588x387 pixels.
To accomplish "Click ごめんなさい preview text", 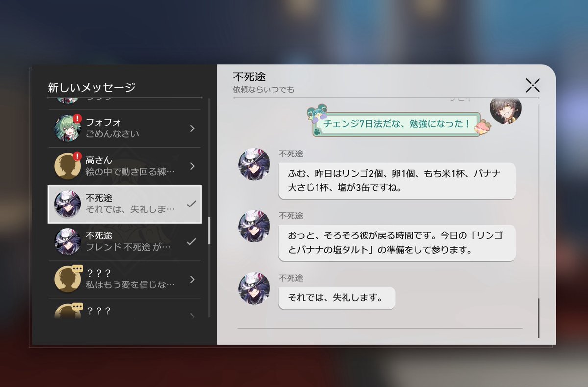I will [x=112, y=134].
